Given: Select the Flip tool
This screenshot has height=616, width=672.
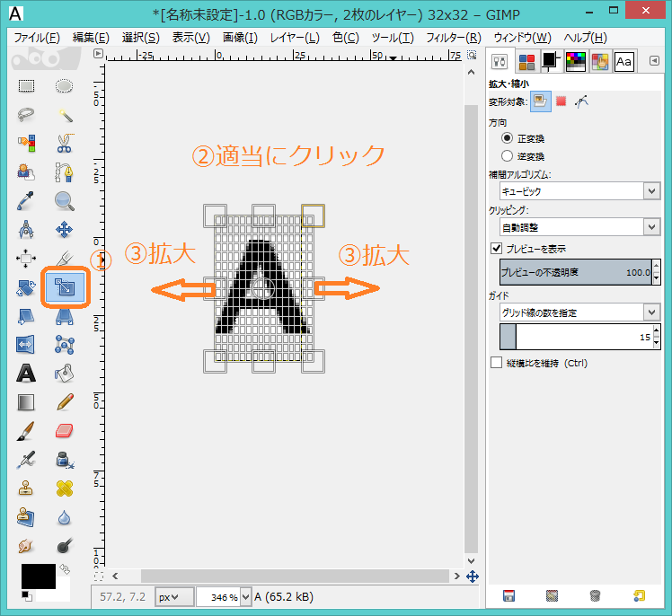Looking at the screenshot, I should tap(26, 345).
